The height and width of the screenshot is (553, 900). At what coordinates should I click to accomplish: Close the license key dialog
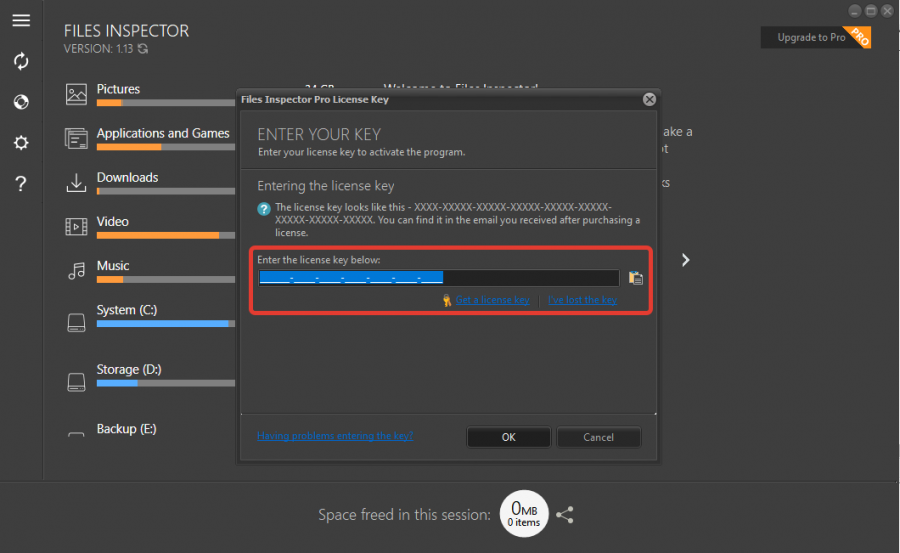pyautogui.click(x=649, y=99)
